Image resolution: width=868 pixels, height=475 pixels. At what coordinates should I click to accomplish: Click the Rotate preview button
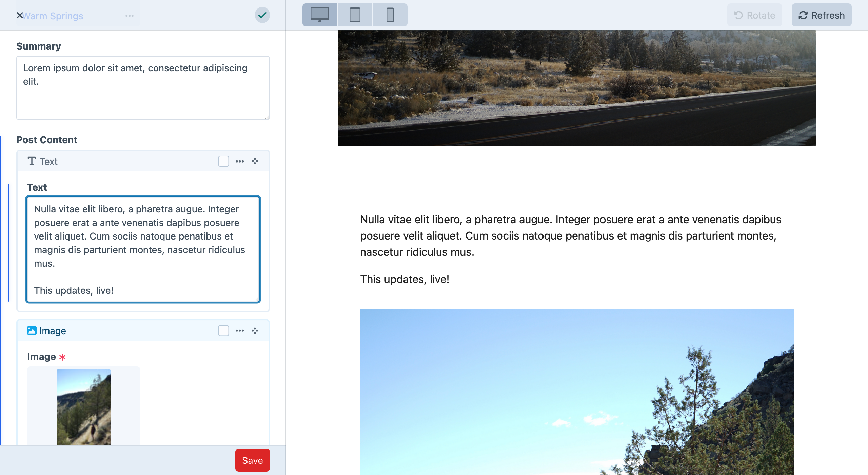[x=754, y=15]
